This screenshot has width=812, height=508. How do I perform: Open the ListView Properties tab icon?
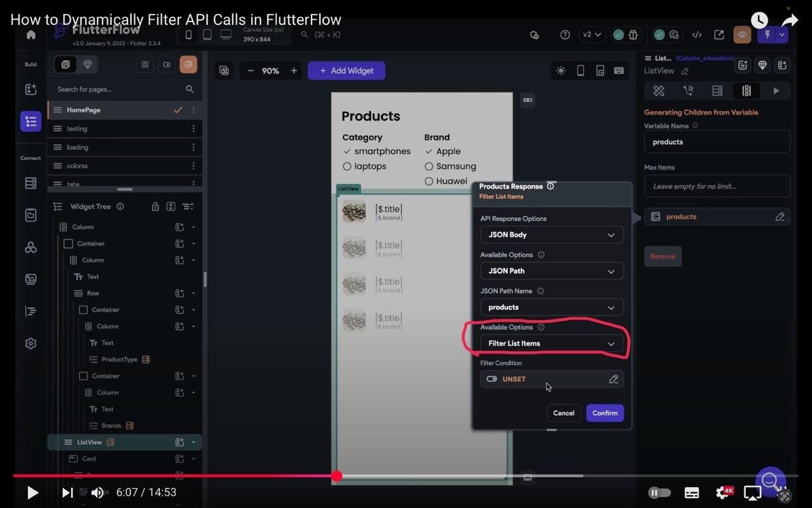658,91
